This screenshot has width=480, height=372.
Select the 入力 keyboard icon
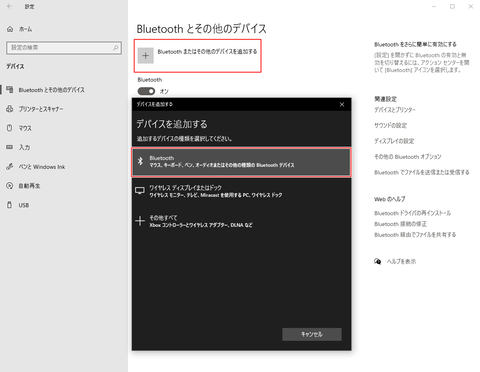pyautogui.click(x=10, y=147)
